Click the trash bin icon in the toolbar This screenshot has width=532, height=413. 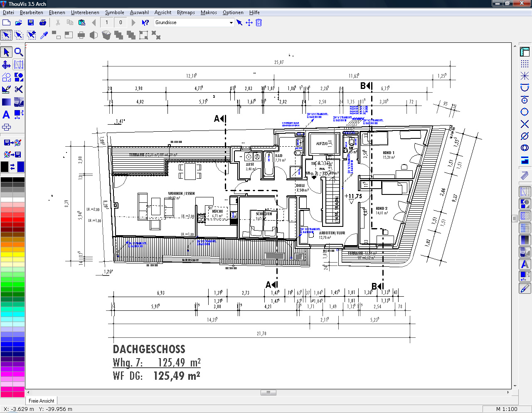tap(106, 35)
